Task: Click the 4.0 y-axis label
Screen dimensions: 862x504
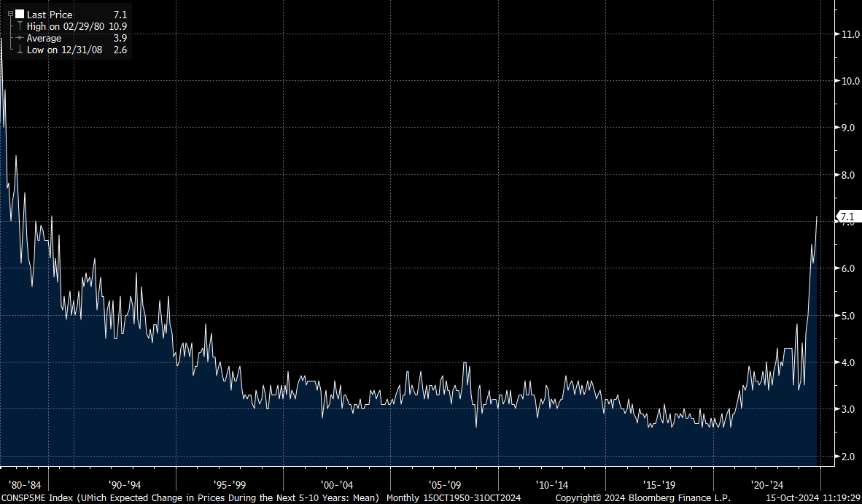Action: [x=848, y=363]
